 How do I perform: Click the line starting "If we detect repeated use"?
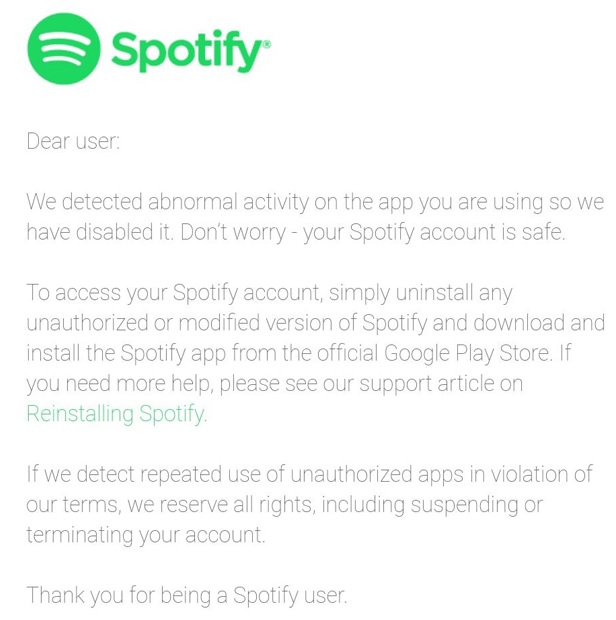tap(308, 473)
